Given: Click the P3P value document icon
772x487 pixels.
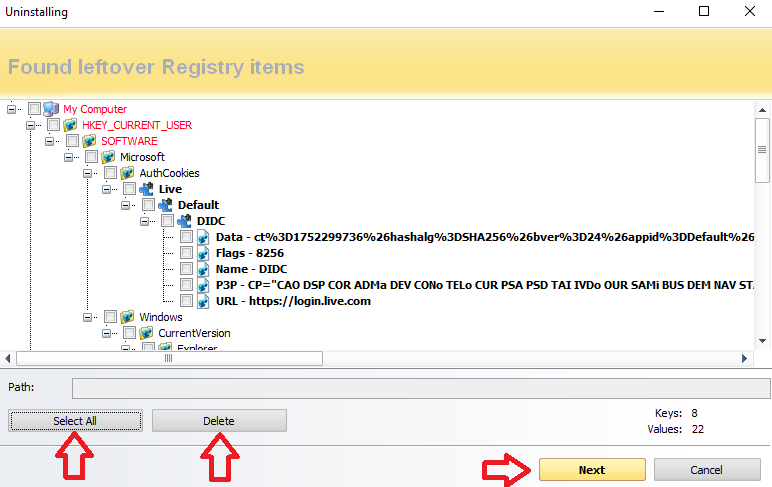Looking at the screenshot, I should tap(203, 285).
